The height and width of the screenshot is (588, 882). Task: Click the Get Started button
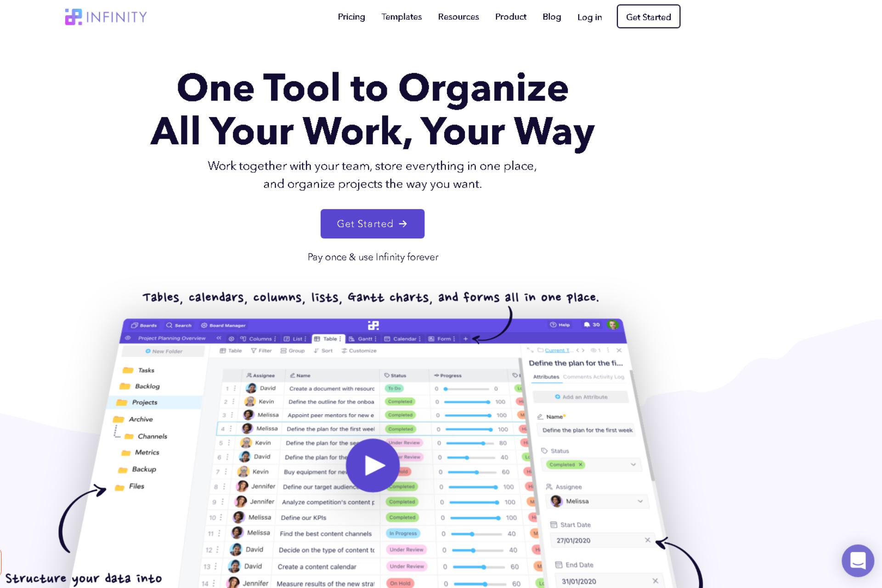[372, 224]
